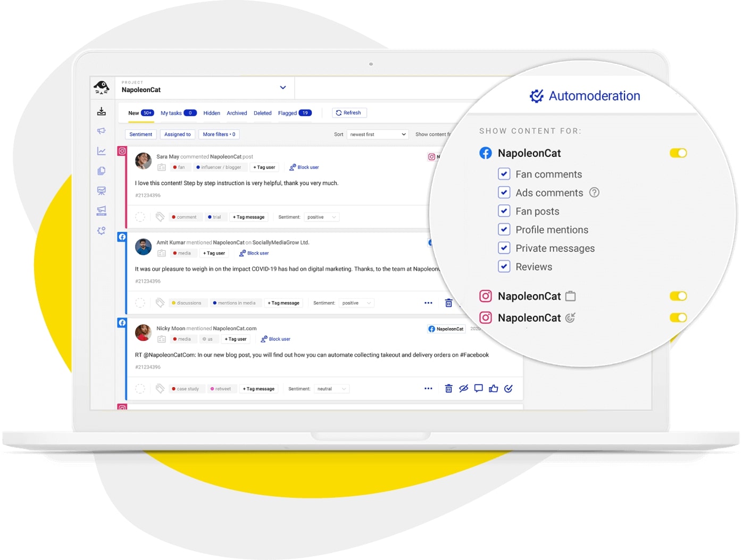Hide Nicky Moon's message with crossed-eye icon
The image size is (742, 560).
(x=464, y=389)
